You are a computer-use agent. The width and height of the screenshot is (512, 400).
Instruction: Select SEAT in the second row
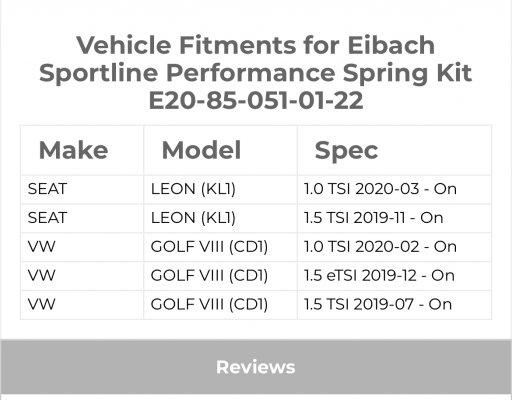47,218
